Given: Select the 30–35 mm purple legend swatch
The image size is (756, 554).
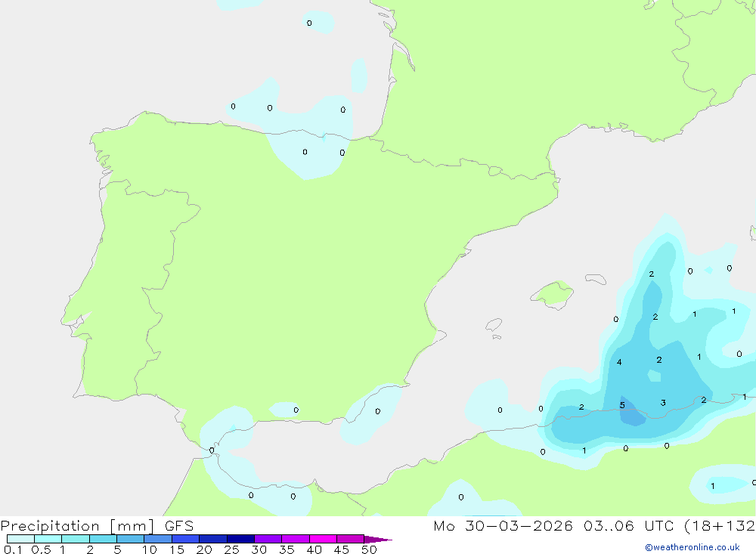Looking at the screenshot, I should tap(268, 539).
